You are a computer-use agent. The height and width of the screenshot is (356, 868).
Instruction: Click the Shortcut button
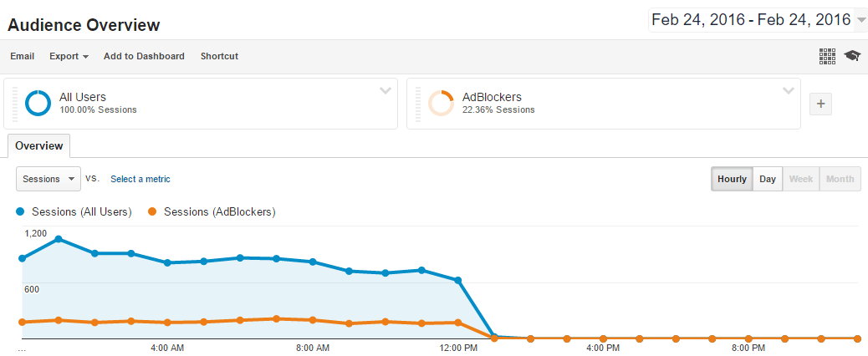[x=219, y=56]
